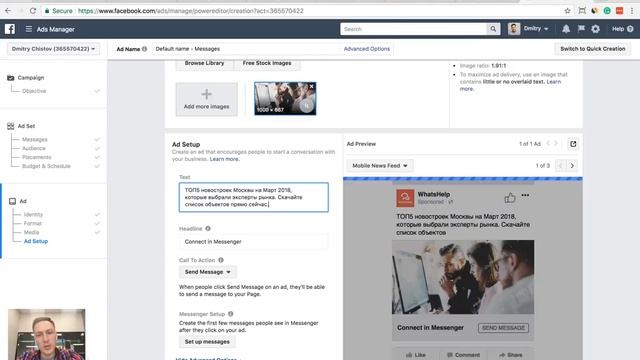640x360 pixels.
Task: Open the Advanced Options link
Action: pyautogui.click(x=367, y=49)
